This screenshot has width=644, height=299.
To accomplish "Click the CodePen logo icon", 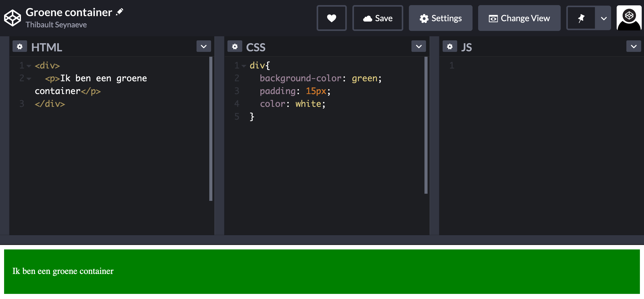I will pos(12,18).
